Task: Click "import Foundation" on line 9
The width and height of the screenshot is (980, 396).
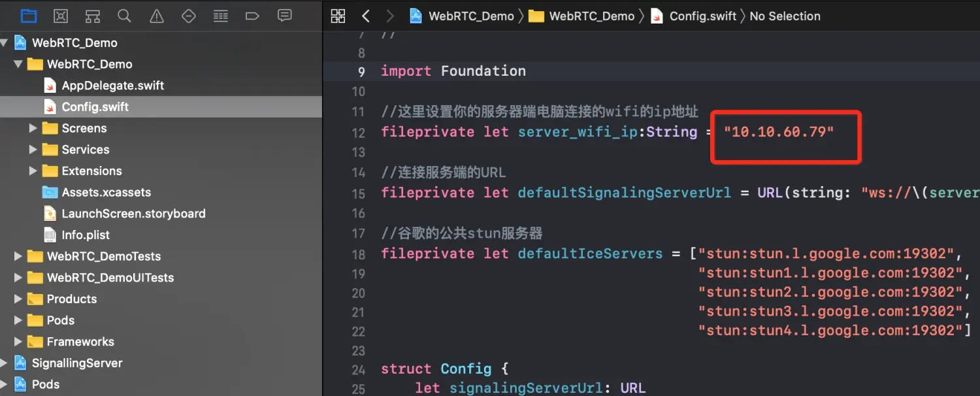Action: [453, 71]
